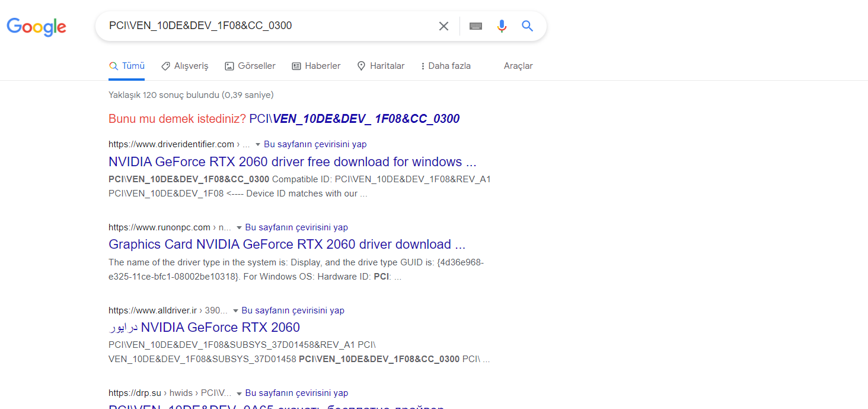Open Graphics Card NVIDIA GeForce RTX 2060 result
868x409 pixels.
(x=287, y=244)
